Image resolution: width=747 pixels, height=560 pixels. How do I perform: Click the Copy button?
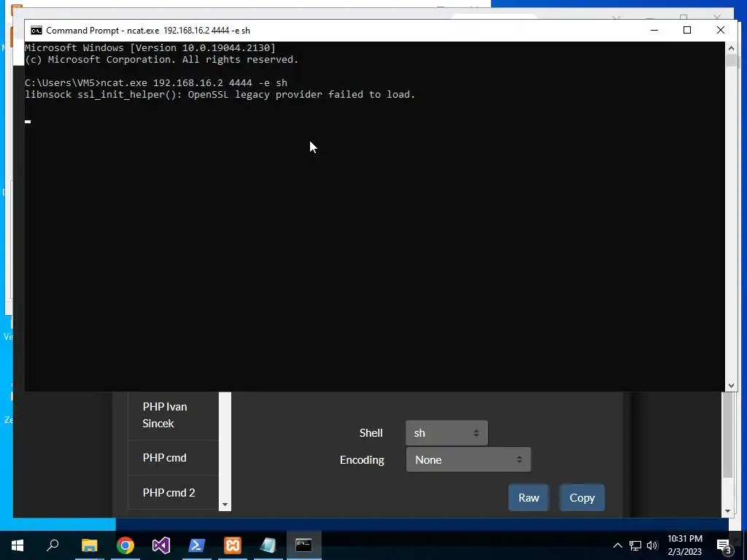581,497
